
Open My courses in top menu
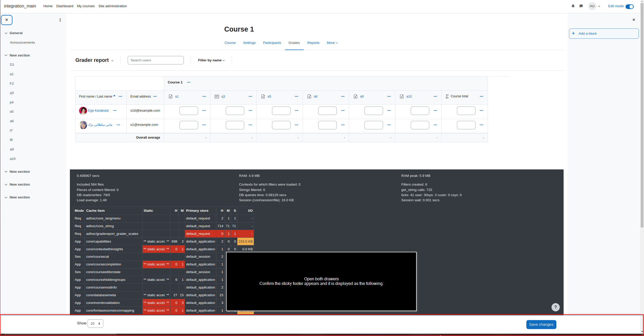[x=86, y=6]
